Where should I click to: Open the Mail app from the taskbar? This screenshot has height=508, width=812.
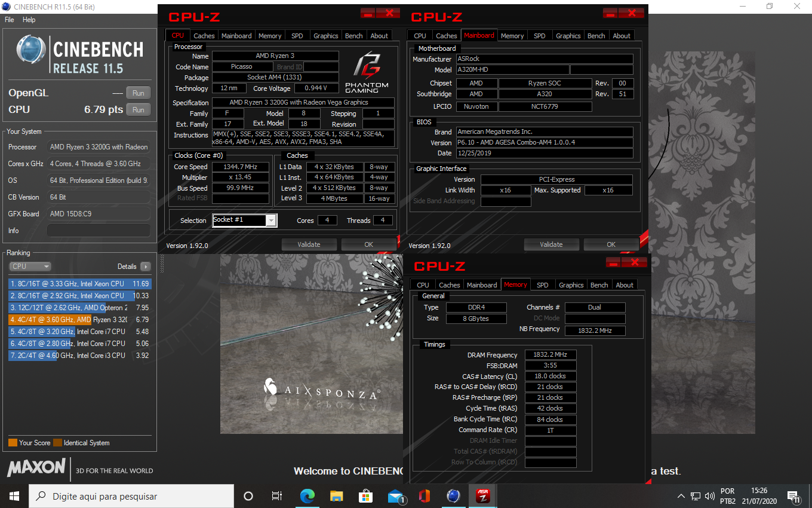pyautogui.click(x=395, y=496)
